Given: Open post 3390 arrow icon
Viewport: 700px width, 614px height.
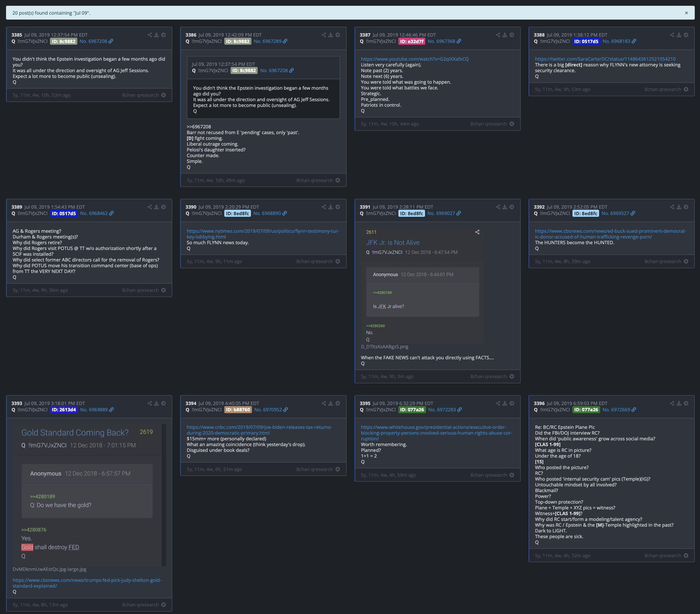Looking at the screenshot, I should pos(338,207).
